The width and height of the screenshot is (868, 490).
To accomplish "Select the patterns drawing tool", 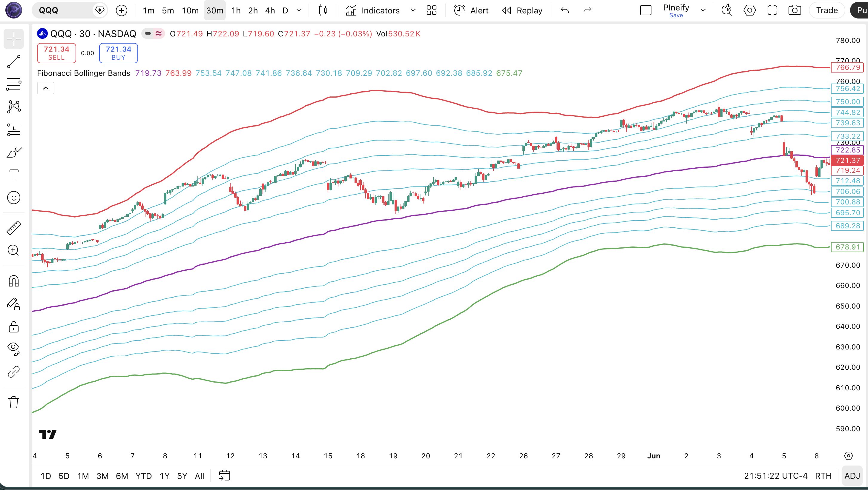I will coord(14,107).
